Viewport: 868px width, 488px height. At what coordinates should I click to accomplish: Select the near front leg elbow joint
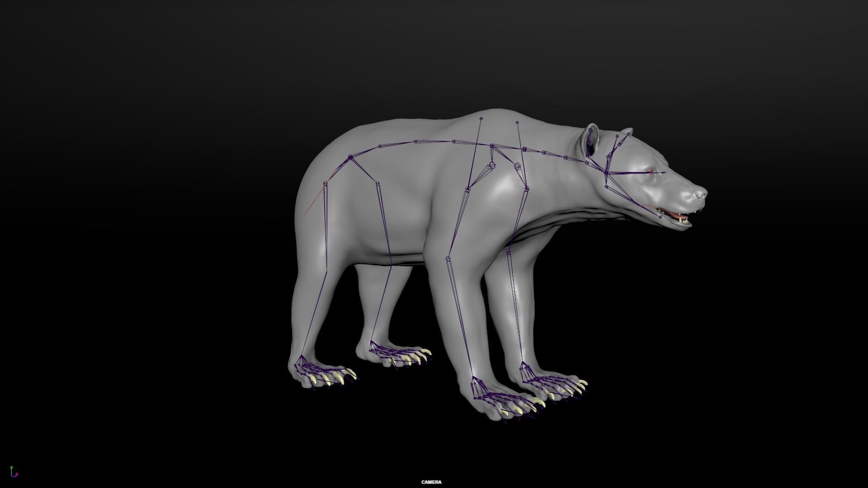pyautogui.click(x=448, y=258)
